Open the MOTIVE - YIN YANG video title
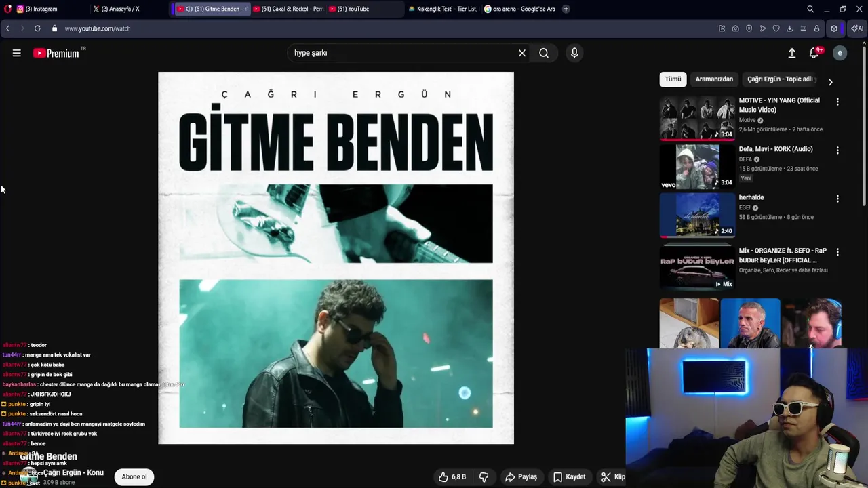Viewport: 868px width, 488px height. click(779, 105)
